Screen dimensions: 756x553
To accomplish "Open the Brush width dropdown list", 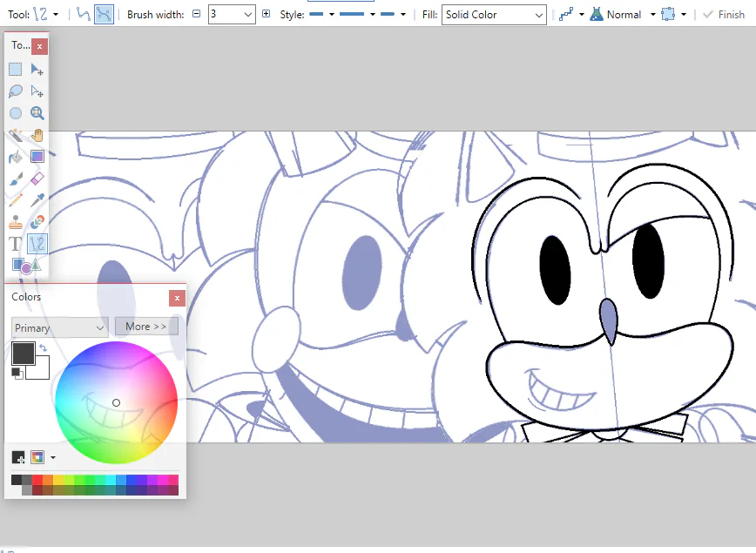I will pos(248,15).
